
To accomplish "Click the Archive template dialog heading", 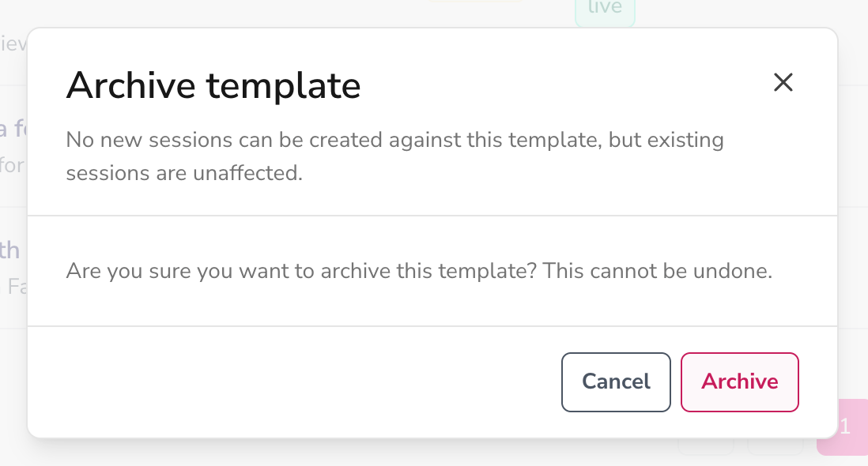I will tap(213, 85).
